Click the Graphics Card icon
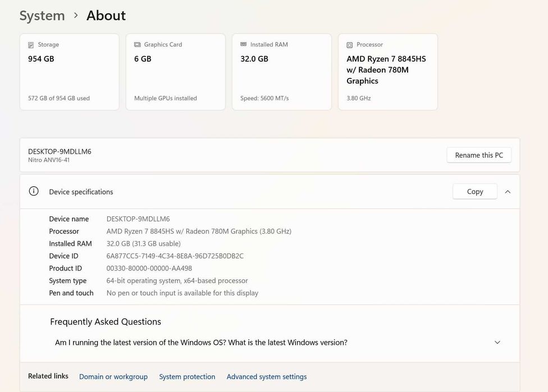The height and width of the screenshot is (392, 548). (137, 45)
